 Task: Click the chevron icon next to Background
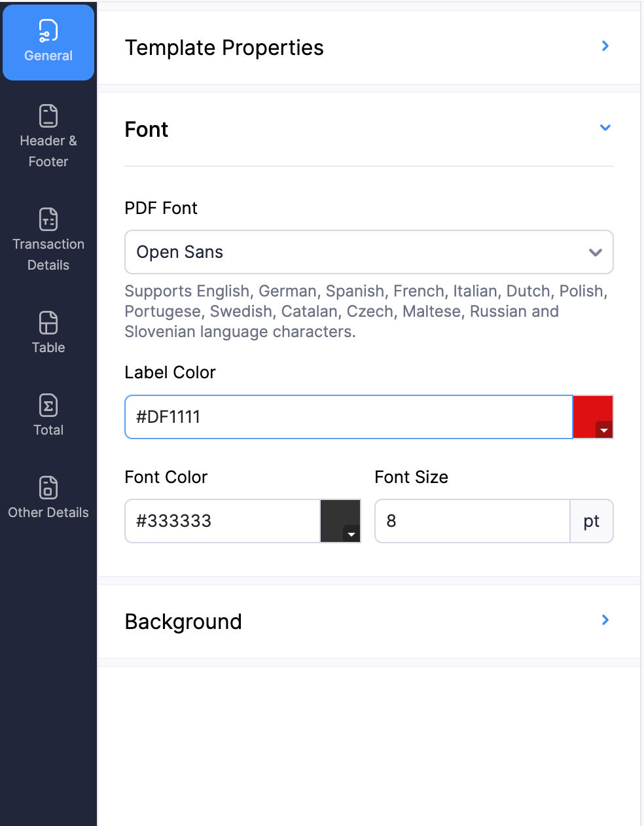point(604,620)
